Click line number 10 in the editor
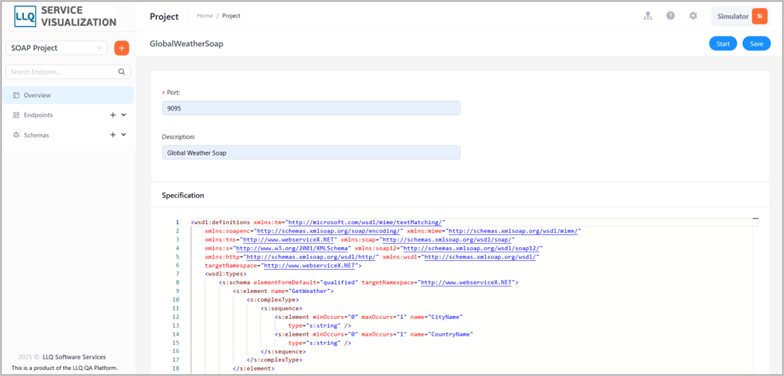784x376 pixels. [176, 300]
